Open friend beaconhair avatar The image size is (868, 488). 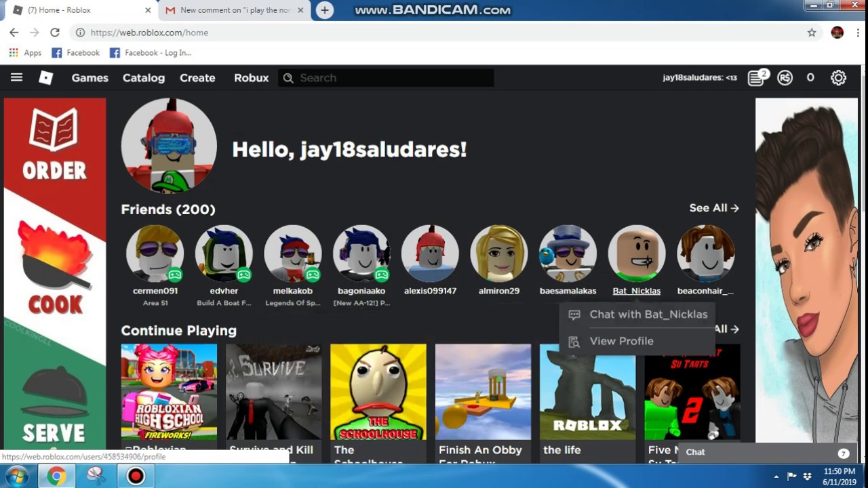coord(706,254)
